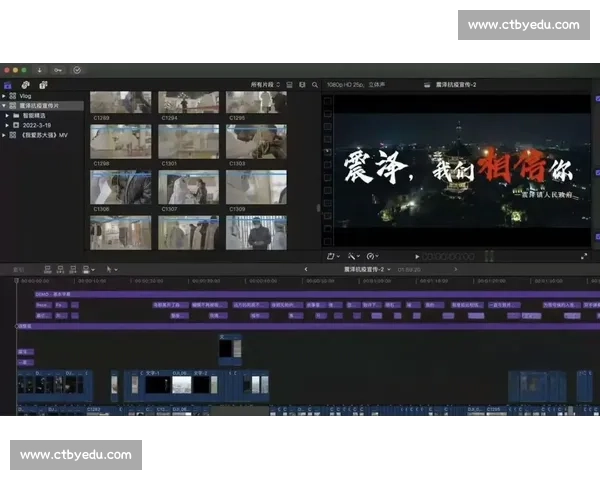This screenshot has height=480, width=600.
Task: Select clip thumbnail C1298
Action: pyautogui.click(x=121, y=142)
